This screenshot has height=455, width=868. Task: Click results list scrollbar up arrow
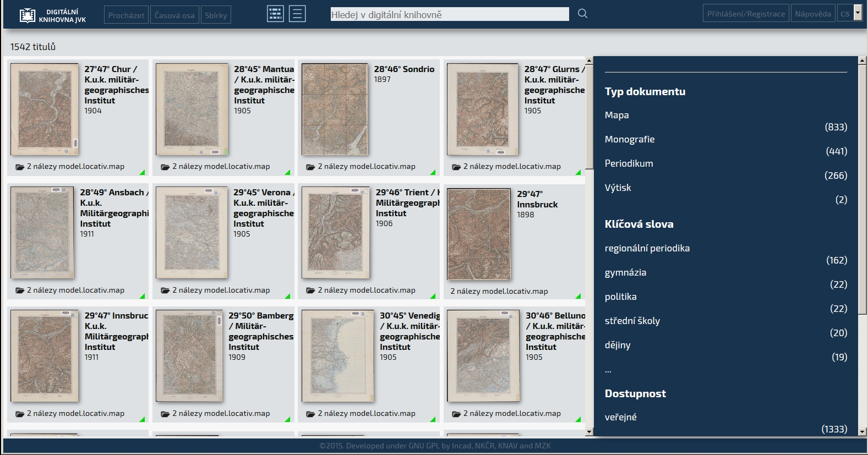coord(589,61)
